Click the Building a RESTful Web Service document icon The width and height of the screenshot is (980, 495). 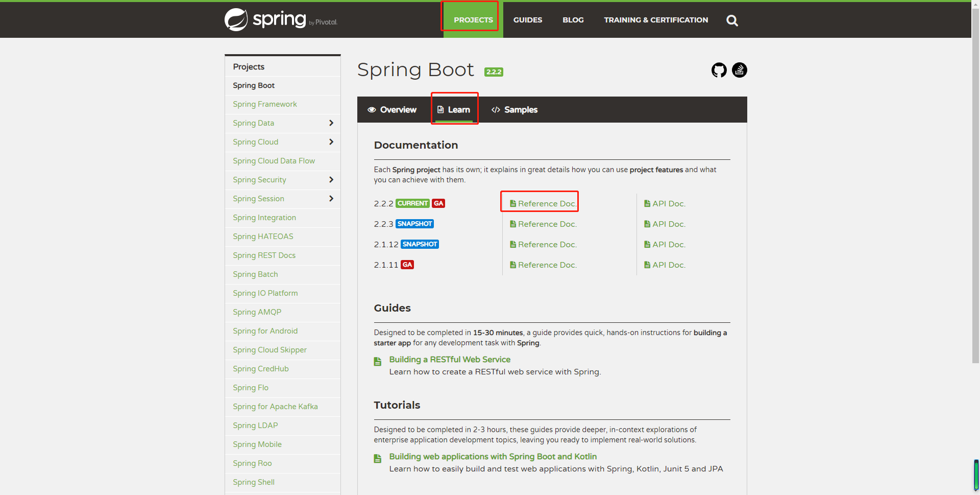coord(378,362)
